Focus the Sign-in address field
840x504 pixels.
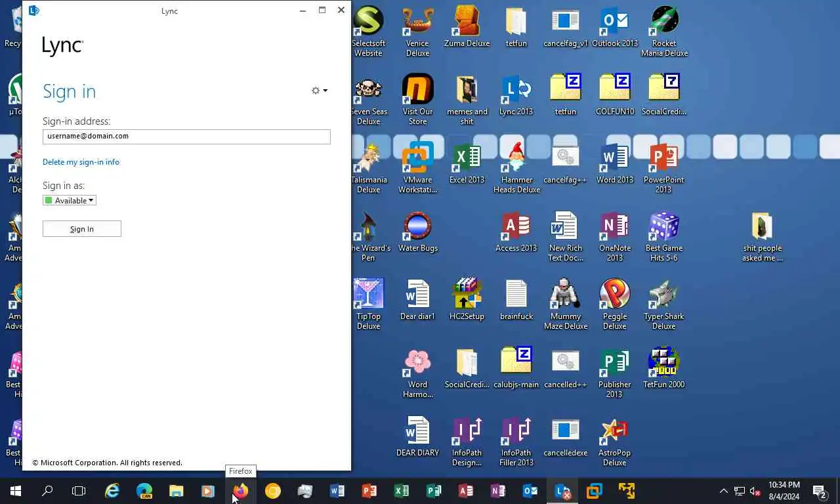click(x=186, y=136)
